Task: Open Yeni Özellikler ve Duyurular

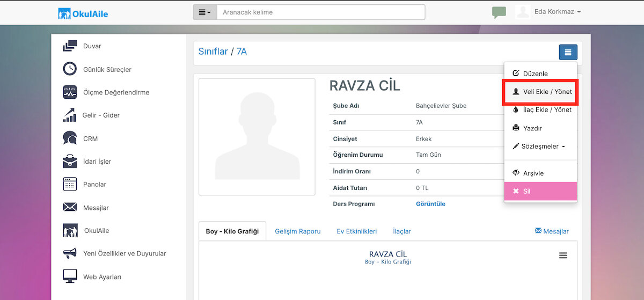Action: pos(125,253)
